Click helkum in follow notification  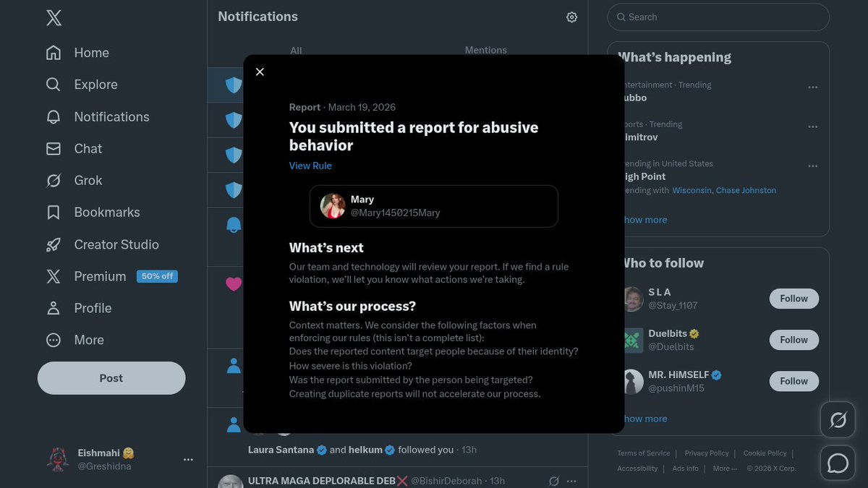[365, 450]
